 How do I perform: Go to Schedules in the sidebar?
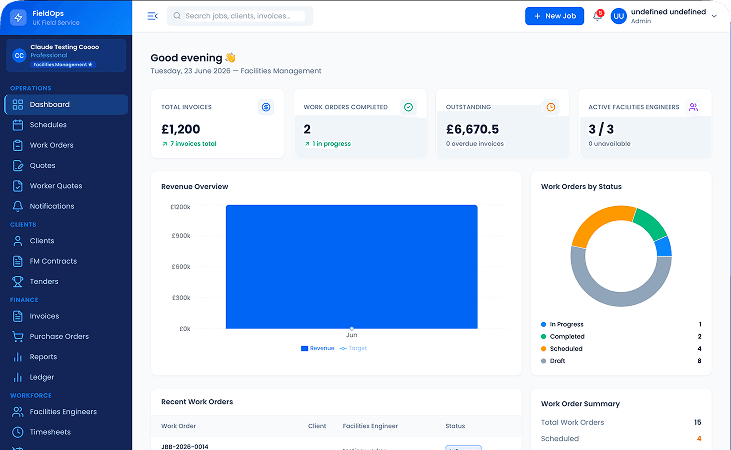[66, 125]
